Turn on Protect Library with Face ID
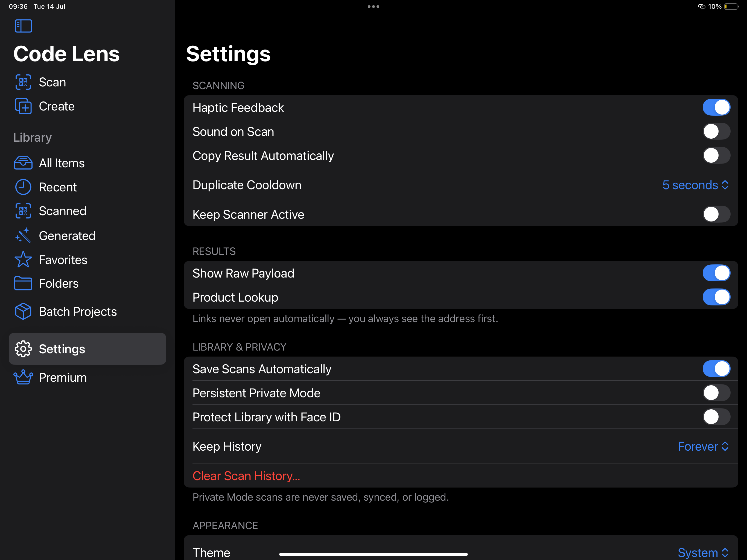 point(716,417)
